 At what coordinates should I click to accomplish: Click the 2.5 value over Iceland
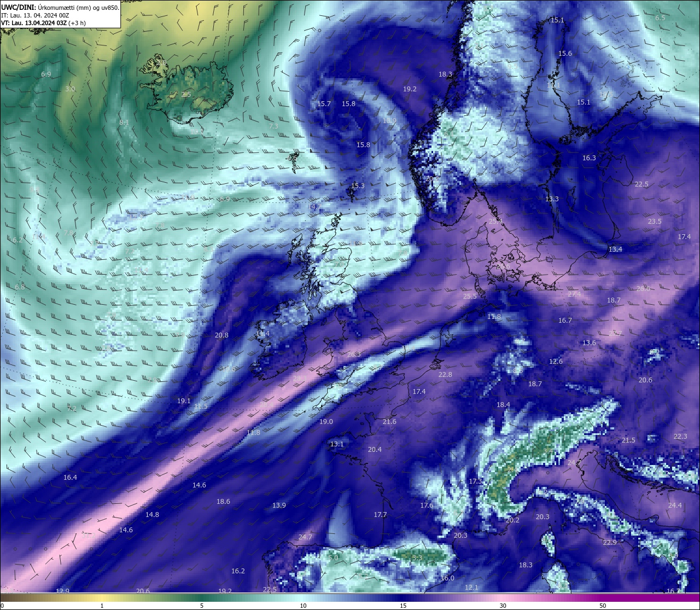click(186, 95)
